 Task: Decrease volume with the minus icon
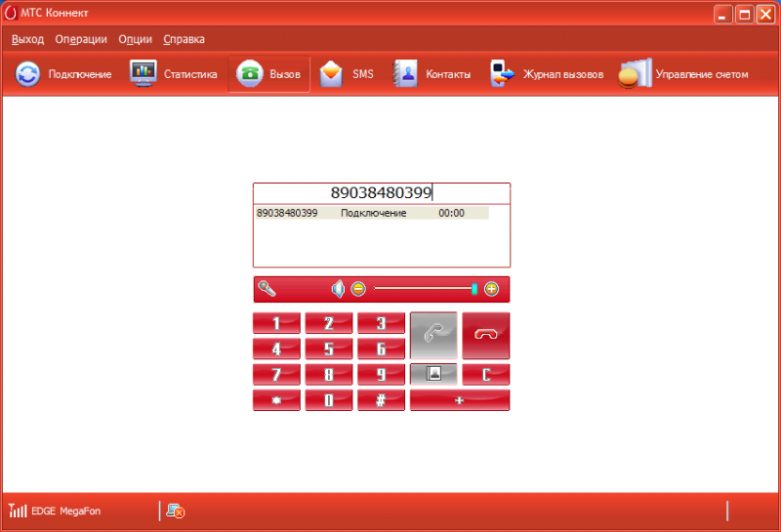click(358, 289)
